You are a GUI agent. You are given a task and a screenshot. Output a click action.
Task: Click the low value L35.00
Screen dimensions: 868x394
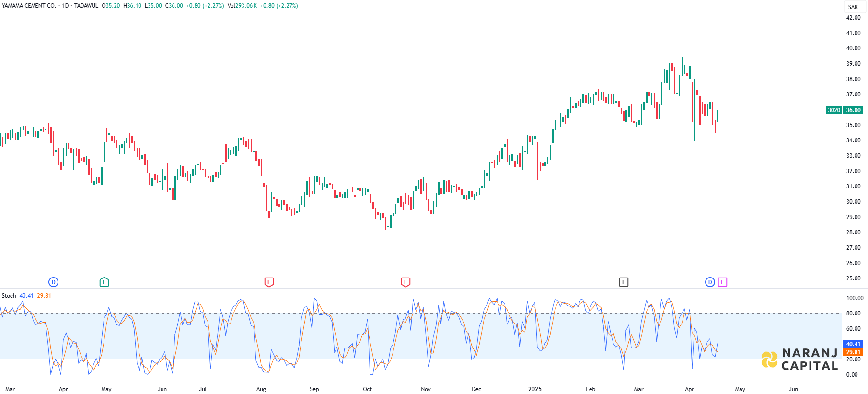[153, 6]
